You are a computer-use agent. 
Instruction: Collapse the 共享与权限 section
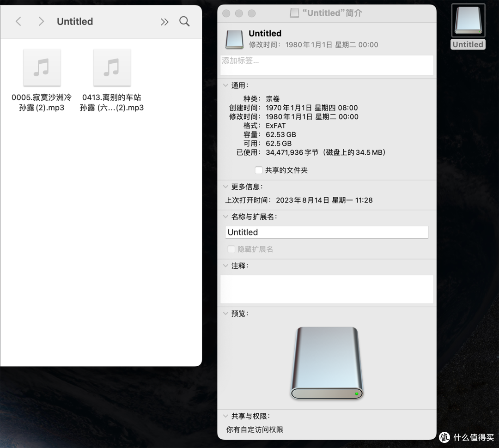click(225, 416)
